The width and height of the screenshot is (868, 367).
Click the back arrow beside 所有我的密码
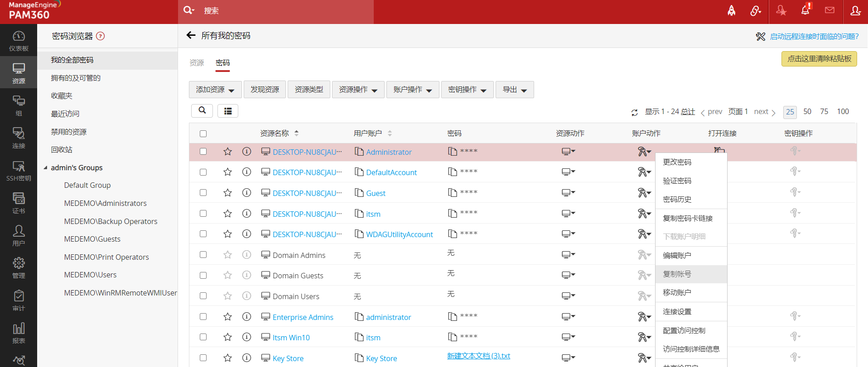click(191, 35)
